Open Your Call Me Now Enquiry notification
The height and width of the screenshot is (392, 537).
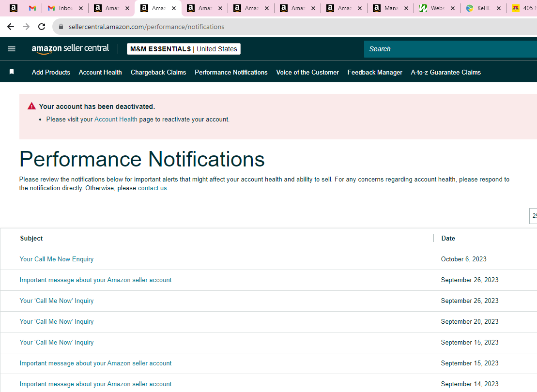[x=57, y=259]
